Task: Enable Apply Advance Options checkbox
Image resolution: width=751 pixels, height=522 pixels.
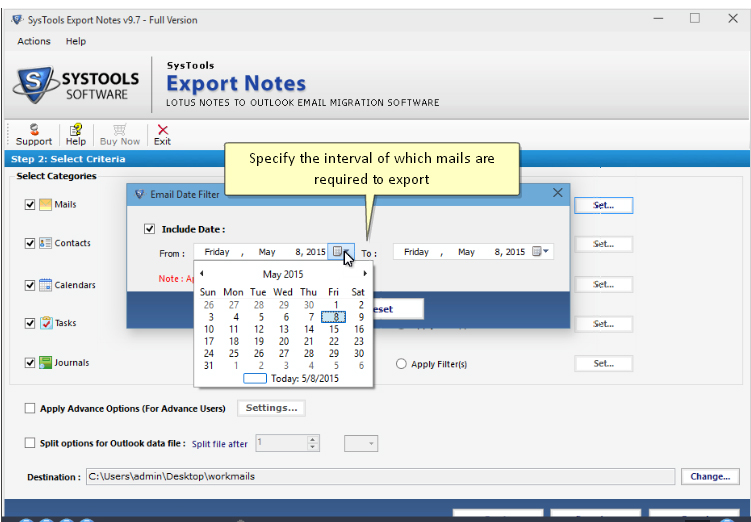Action: point(30,408)
